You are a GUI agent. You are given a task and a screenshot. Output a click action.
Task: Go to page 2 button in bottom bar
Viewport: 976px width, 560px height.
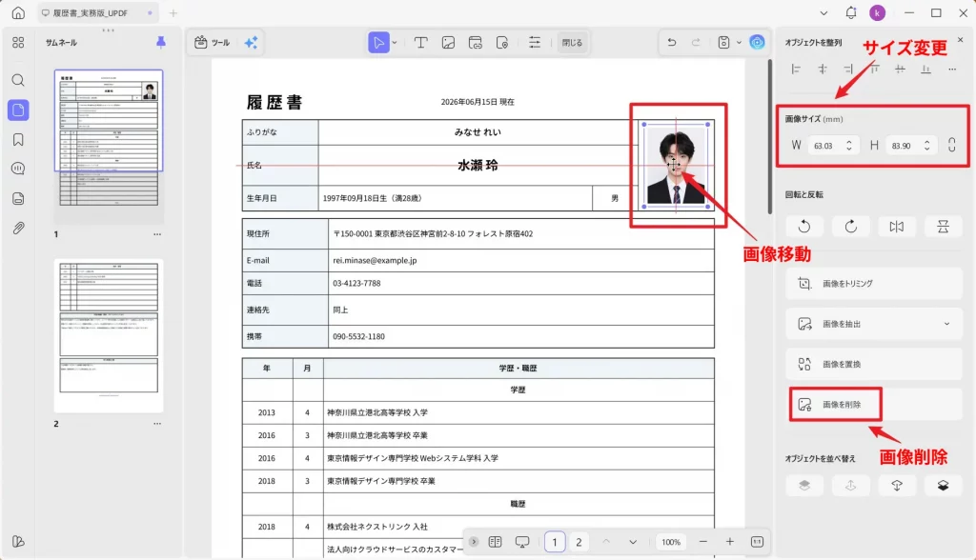[x=579, y=542]
